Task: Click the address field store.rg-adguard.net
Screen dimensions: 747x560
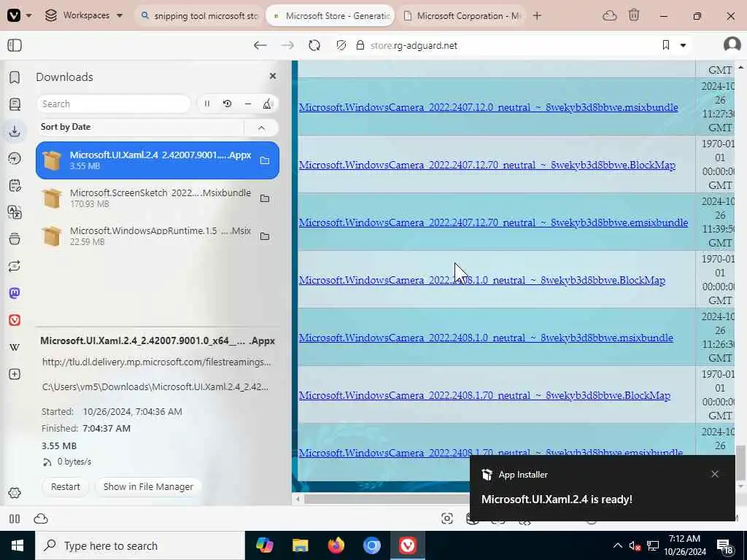Action: coord(414,45)
